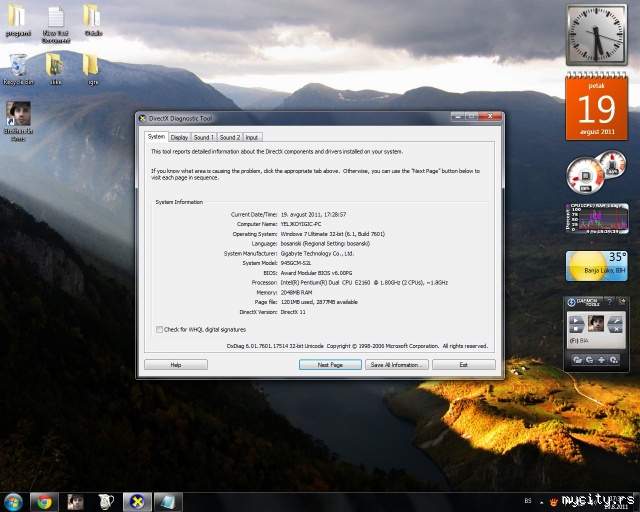Click the blue notepad taskbar icon
640x512 pixels.
point(168,502)
